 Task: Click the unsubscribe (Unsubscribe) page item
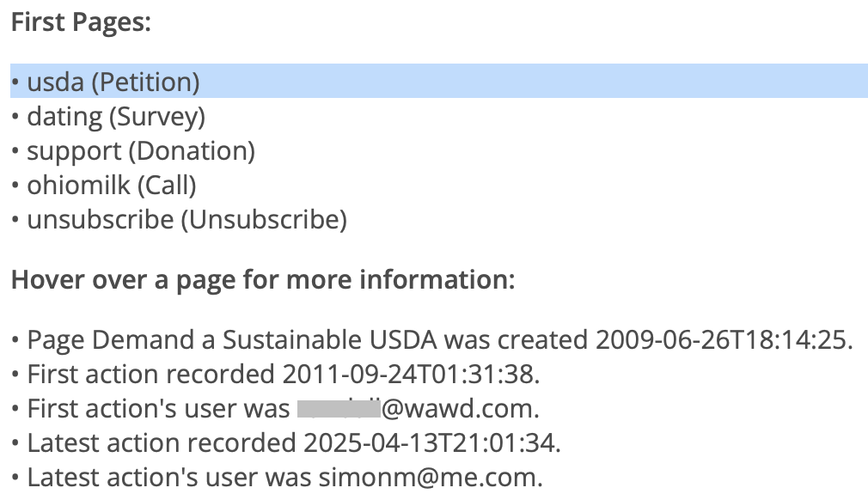tap(187, 220)
